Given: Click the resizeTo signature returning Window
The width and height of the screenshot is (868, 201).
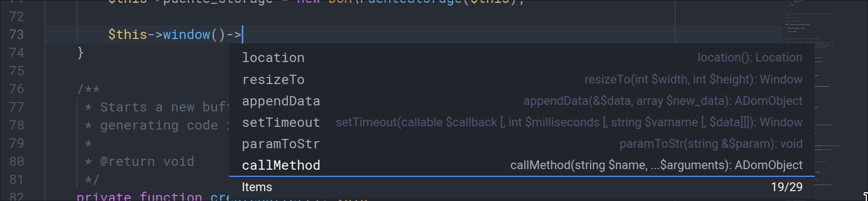Looking at the screenshot, I should (x=693, y=80).
